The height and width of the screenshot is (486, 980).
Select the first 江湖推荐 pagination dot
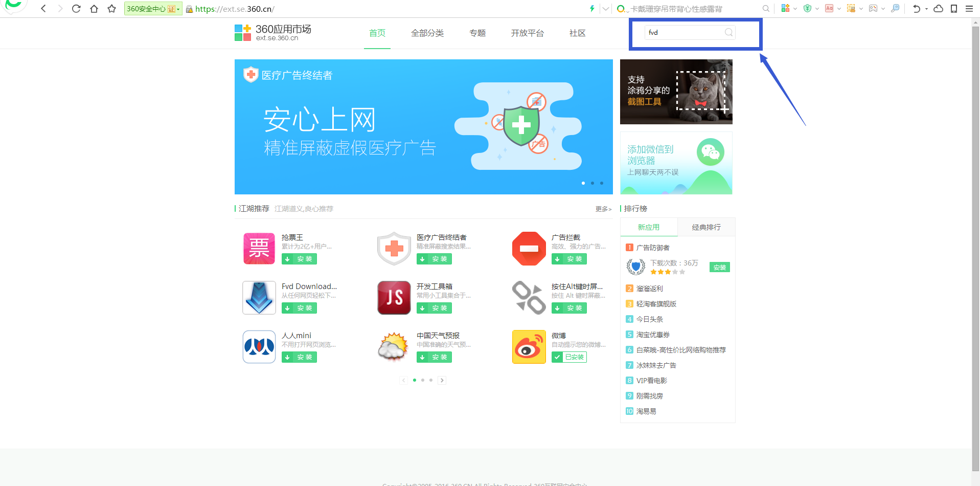pyautogui.click(x=415, y=380)
